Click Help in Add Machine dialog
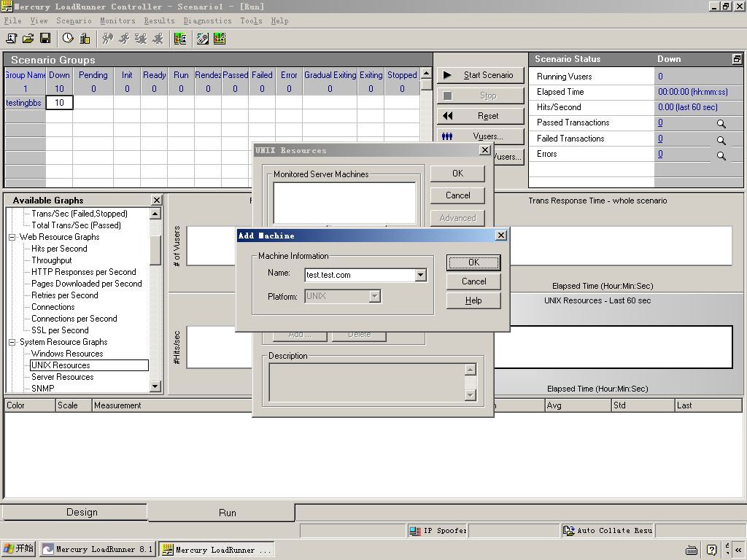Image resolution: width=747 pixels, height=560 pixels. (473, 300)
